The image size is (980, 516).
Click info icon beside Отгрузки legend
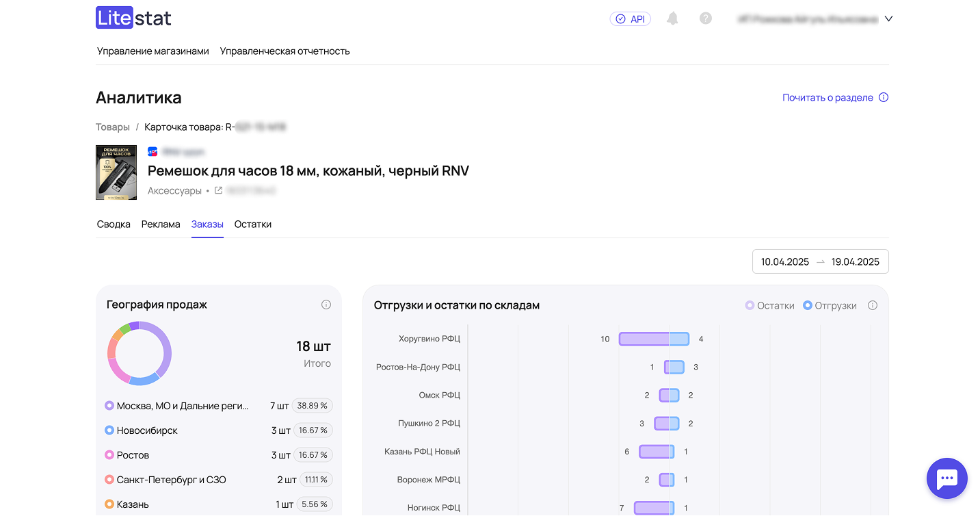tap(872, 305)
